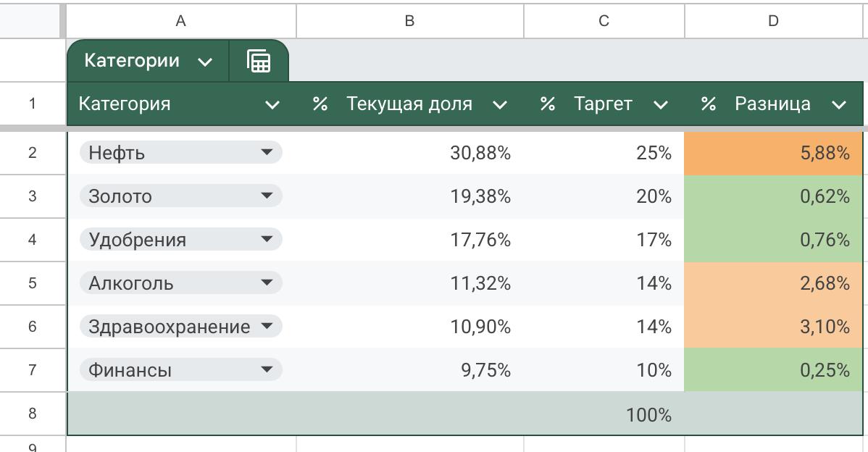The height and width of the screenshot is (452, 868).
Task: Select the green 0,25% difference cell
Action: pos(773,370)
